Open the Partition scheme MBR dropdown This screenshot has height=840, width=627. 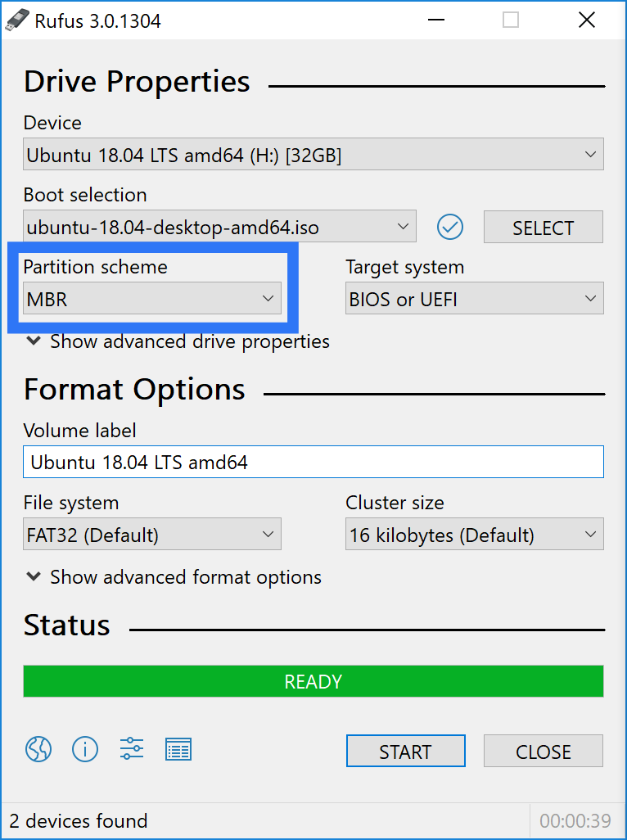point(152,298)
